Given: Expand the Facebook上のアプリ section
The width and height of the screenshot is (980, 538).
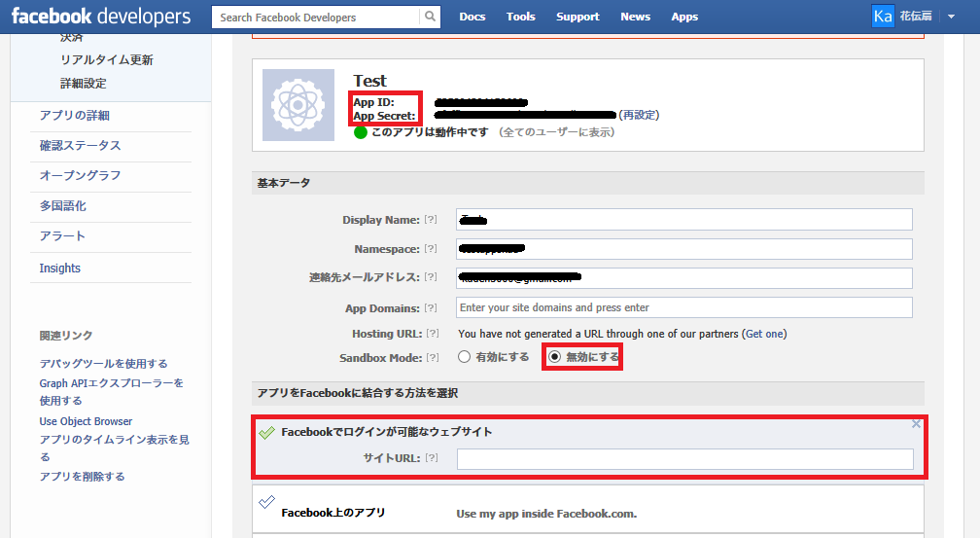Looking at the screenshot, I should tap(333, 513).
